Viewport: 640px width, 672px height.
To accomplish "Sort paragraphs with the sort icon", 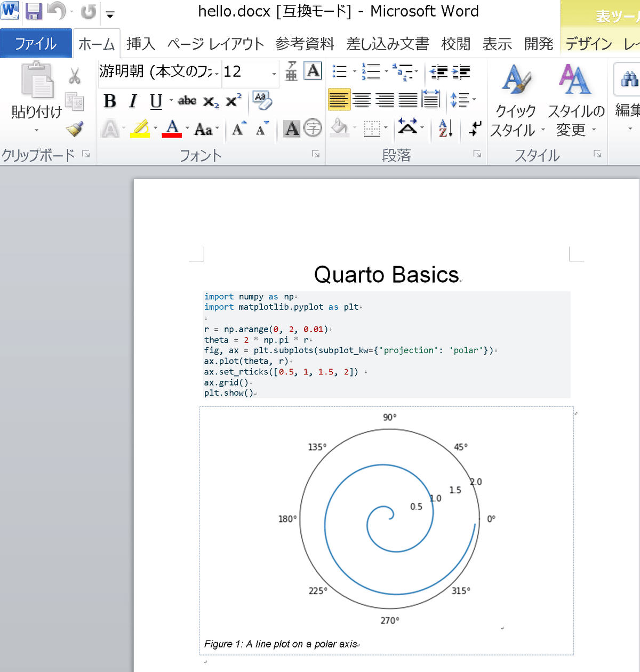I will point(444,129).
